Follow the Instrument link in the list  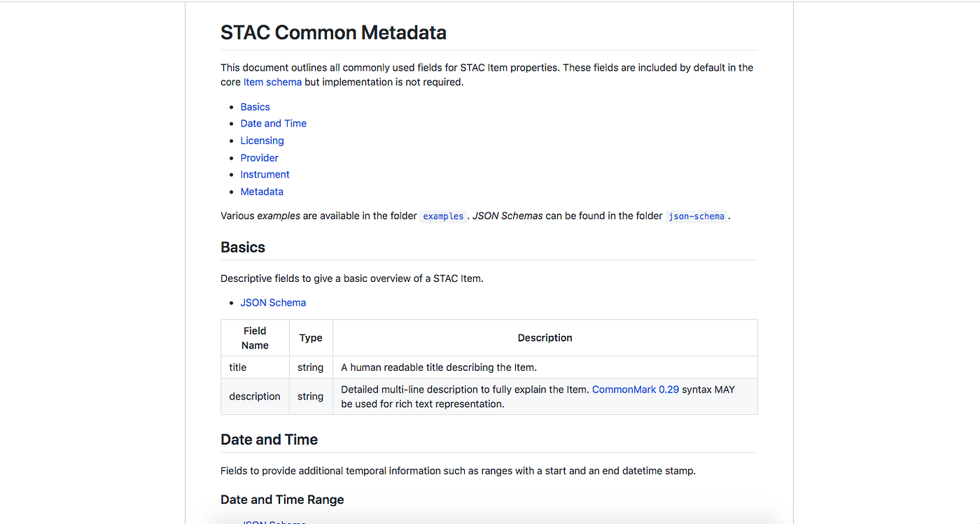pyautogui.click(x=265, y=174)
